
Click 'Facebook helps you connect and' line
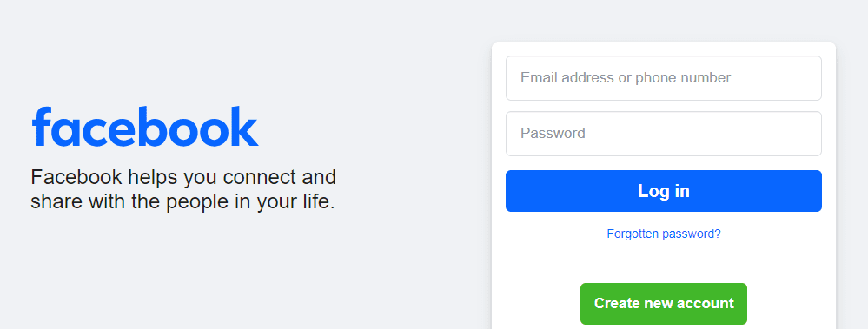click(x=183, y=177)
